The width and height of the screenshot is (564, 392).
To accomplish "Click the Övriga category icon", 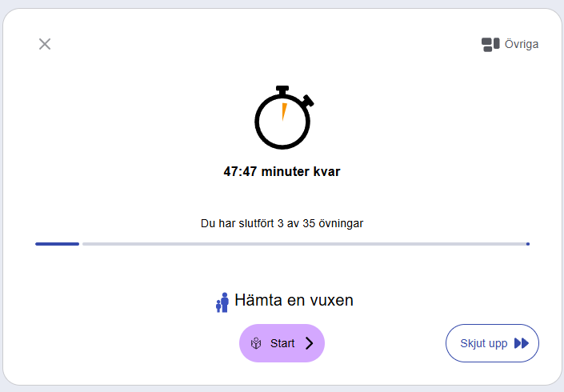I will [490, 44].
